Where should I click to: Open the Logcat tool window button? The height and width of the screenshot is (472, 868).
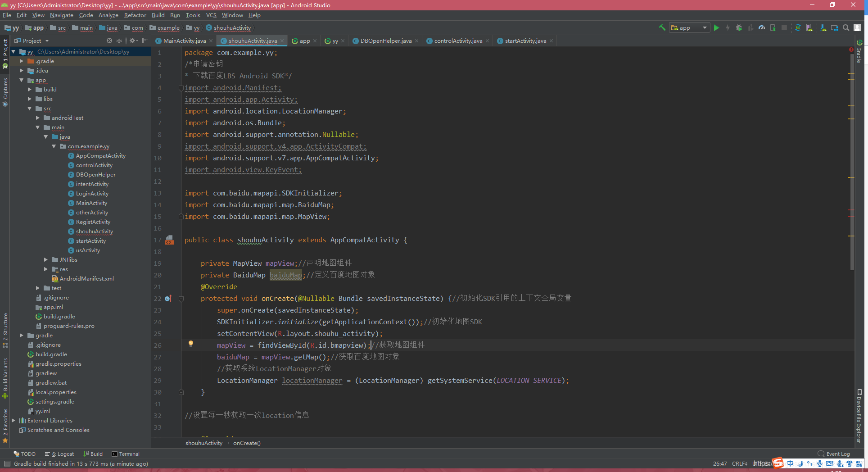59,454
